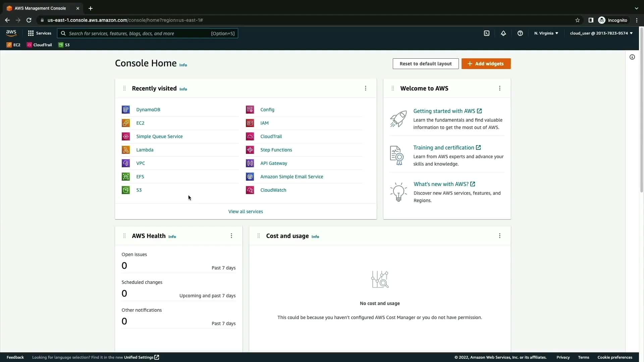Viewport: 644px width, 362px height.
Task: Click the notifications bell icon
Action: point(503,33)
